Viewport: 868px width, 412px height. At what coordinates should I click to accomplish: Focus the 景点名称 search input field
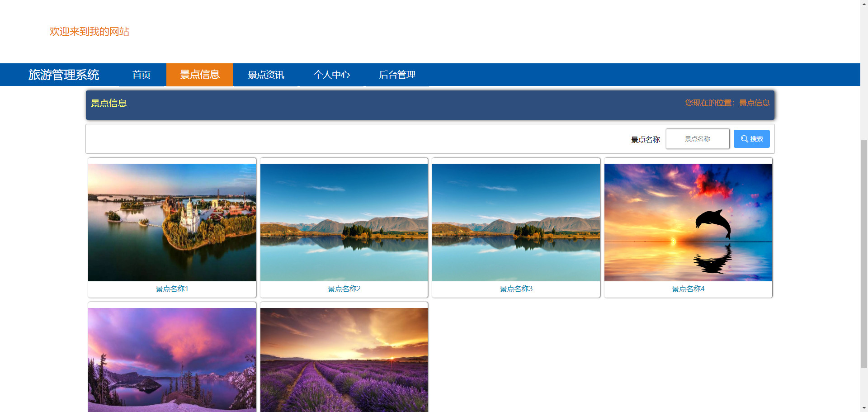point(697,139)
